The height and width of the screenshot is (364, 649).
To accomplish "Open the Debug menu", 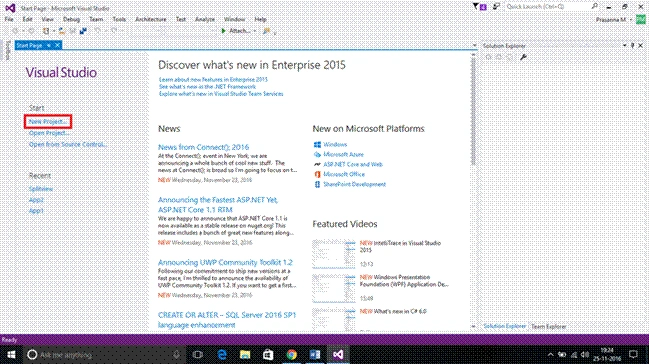I will 71,19.
